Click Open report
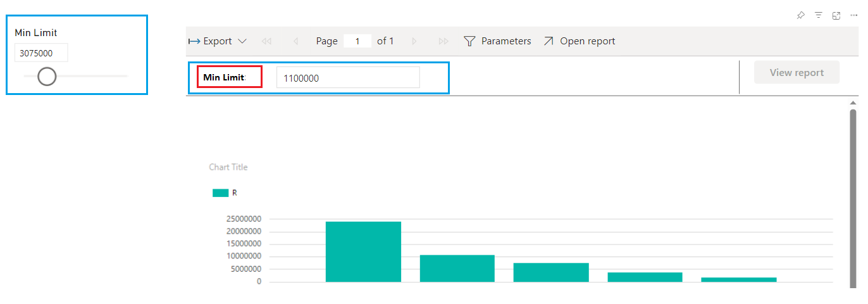The width and height of the screenshot is (868, 304). 579,41
